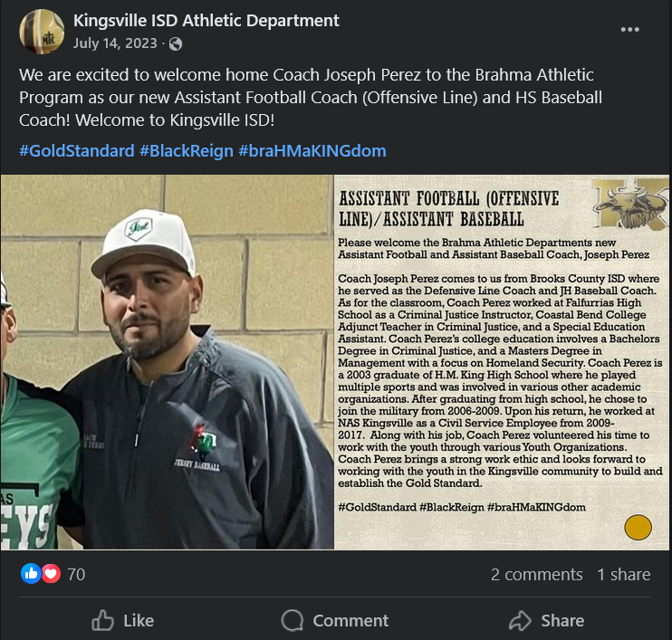Click the share arrow icon
Screen dimensions: 672x640
tap(520, 620)
